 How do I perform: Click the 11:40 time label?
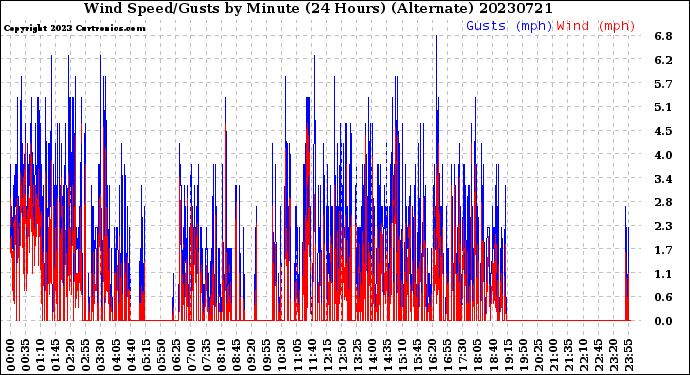tap(312, 355)
